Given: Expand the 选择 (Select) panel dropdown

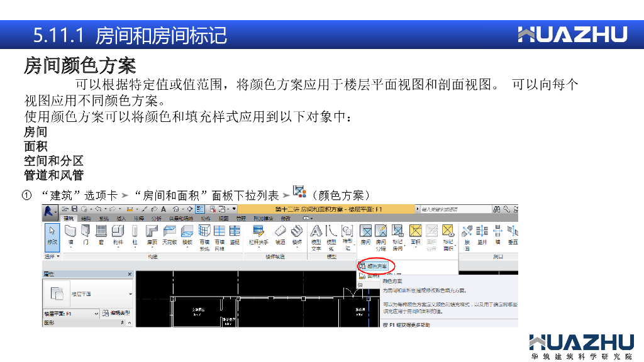Looking at the screenshot, I should [52, 256].
